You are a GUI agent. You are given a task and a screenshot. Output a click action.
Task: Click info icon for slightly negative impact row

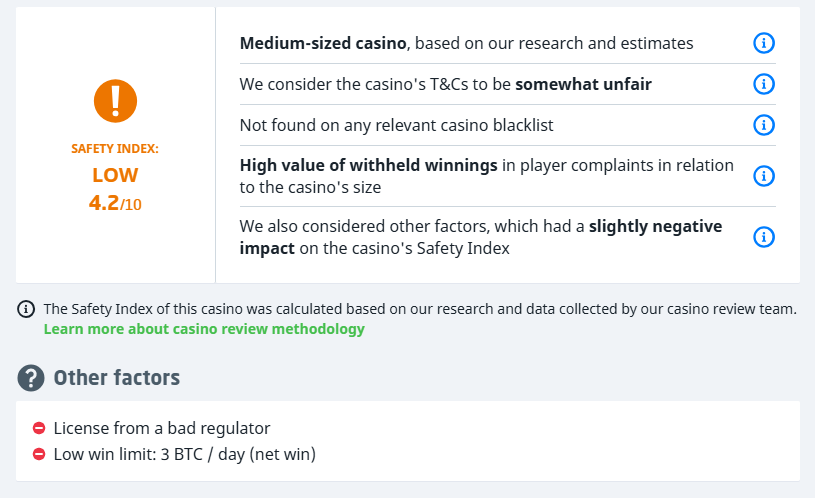763,237
